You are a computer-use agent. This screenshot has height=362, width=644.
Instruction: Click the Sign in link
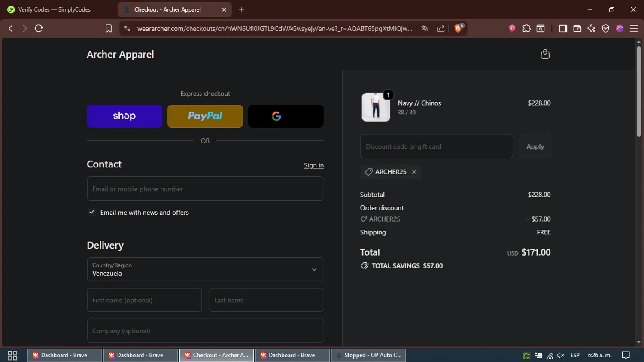pyautogui.click(x=314, y=165)
